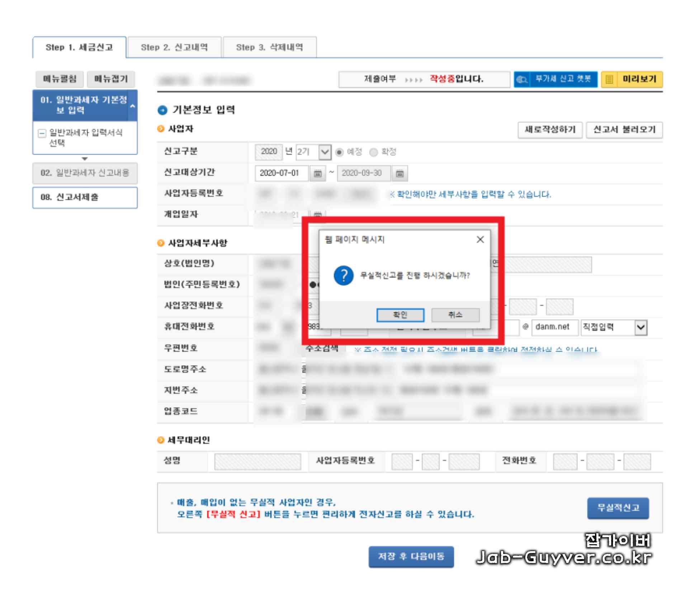Open the 직접입력 email domain dropdown

click(640, 328)
